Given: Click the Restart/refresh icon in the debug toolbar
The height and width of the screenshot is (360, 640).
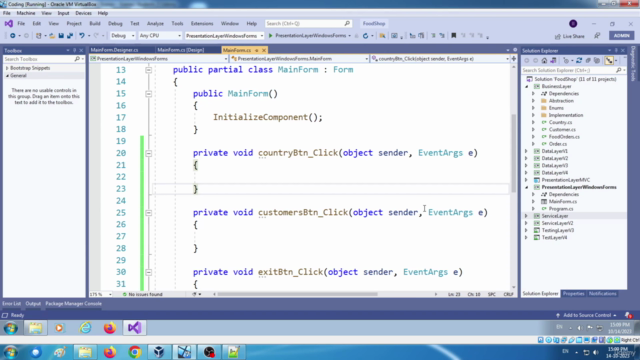Looking at the screenshot, I should [365, 36].
